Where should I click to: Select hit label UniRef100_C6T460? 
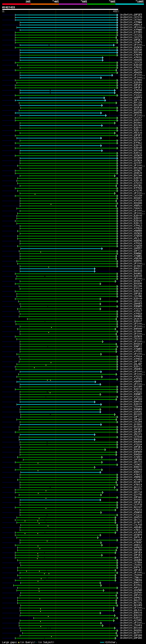[x=131, y=20]
